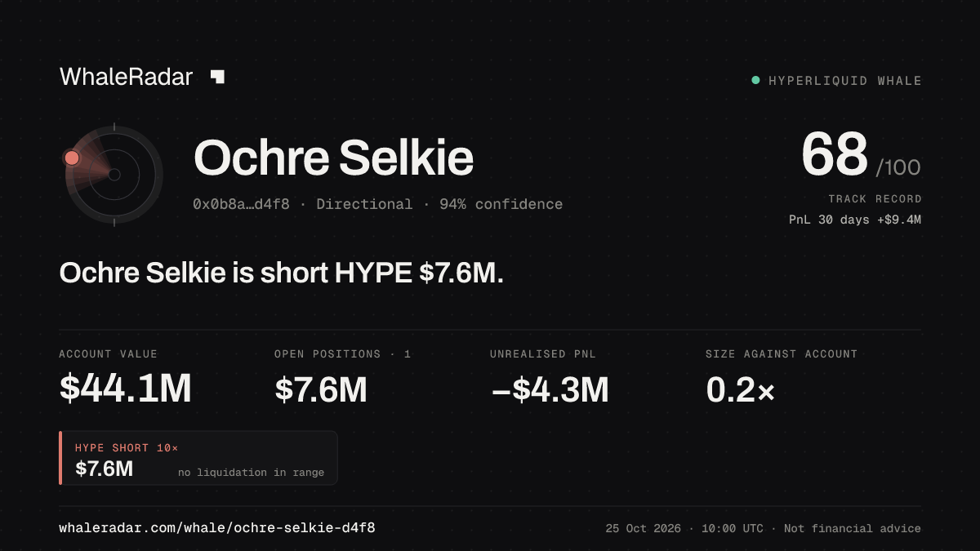Click the wallet address 0x0b8a…d4f8
This screenshot has width=980, height=551.
point(241,204)
